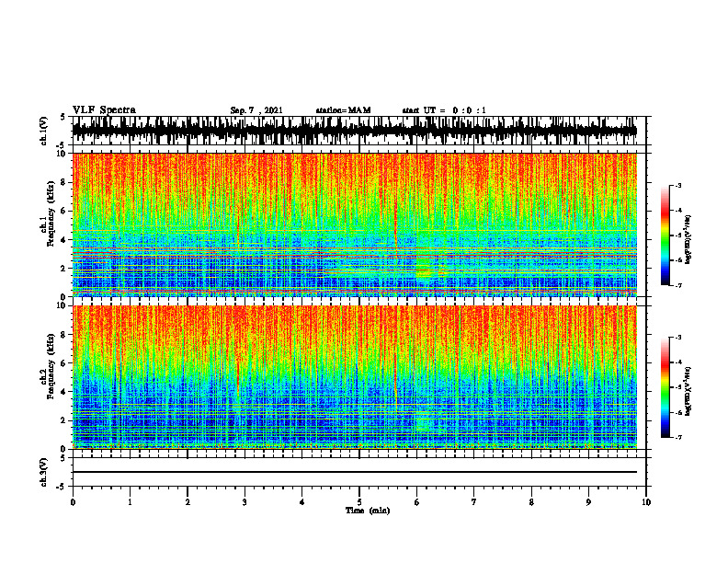This screenshot has height=563, width=728.
Task: Click the "start UT = 0:0:1" text
Action: 444,110
